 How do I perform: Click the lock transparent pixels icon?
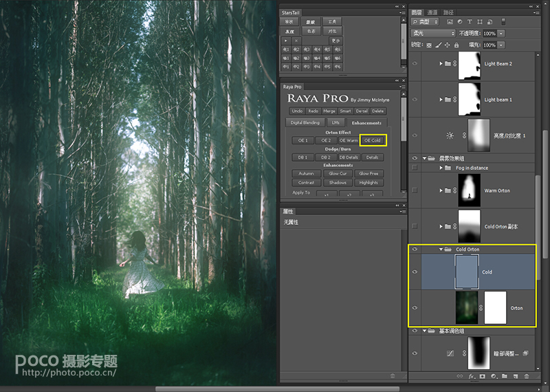click(x=429, y=45)
